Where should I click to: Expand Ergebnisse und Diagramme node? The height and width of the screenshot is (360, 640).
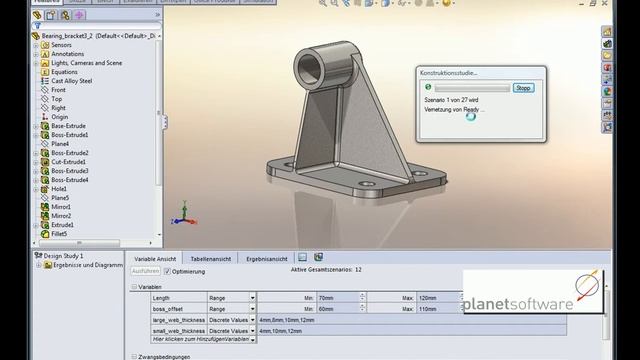tap(39, 265)
